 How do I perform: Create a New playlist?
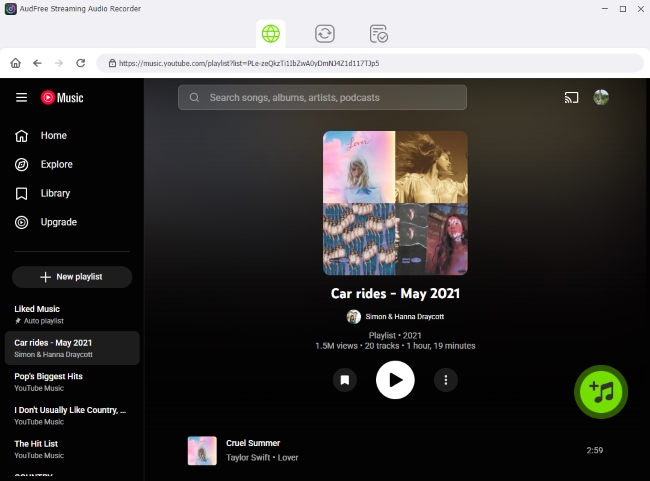click(72, 277)
